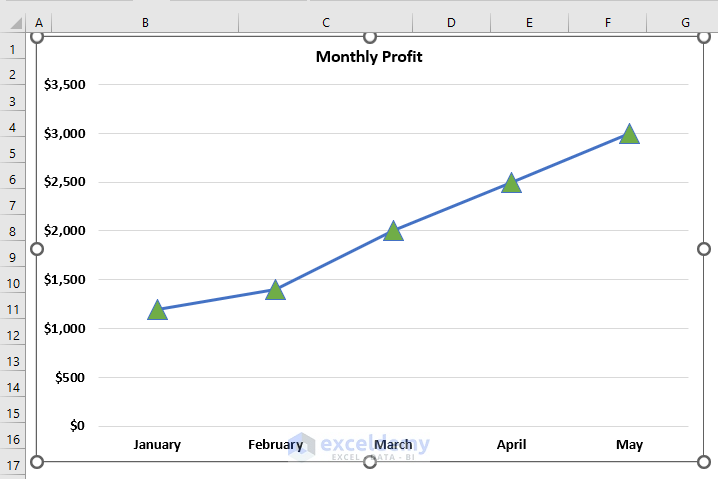Select the February triangle marker on the line
718x479 pixels.
tap(275, 291)
